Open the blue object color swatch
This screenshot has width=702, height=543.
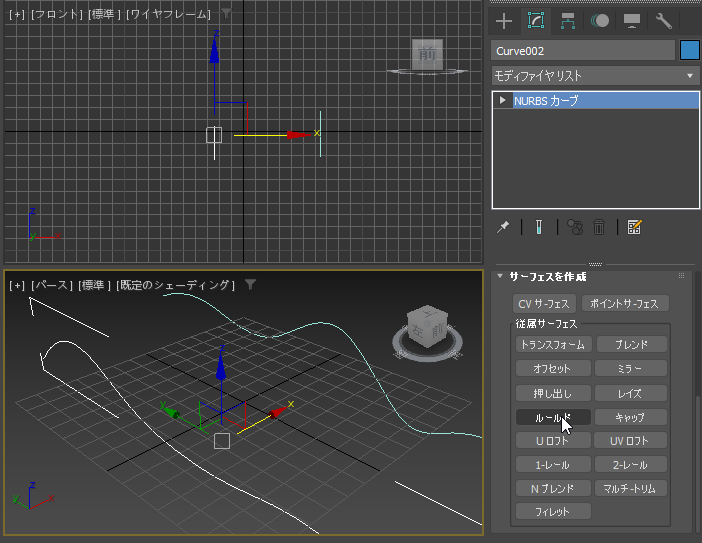pyautogui.click(x=689, y=50)
